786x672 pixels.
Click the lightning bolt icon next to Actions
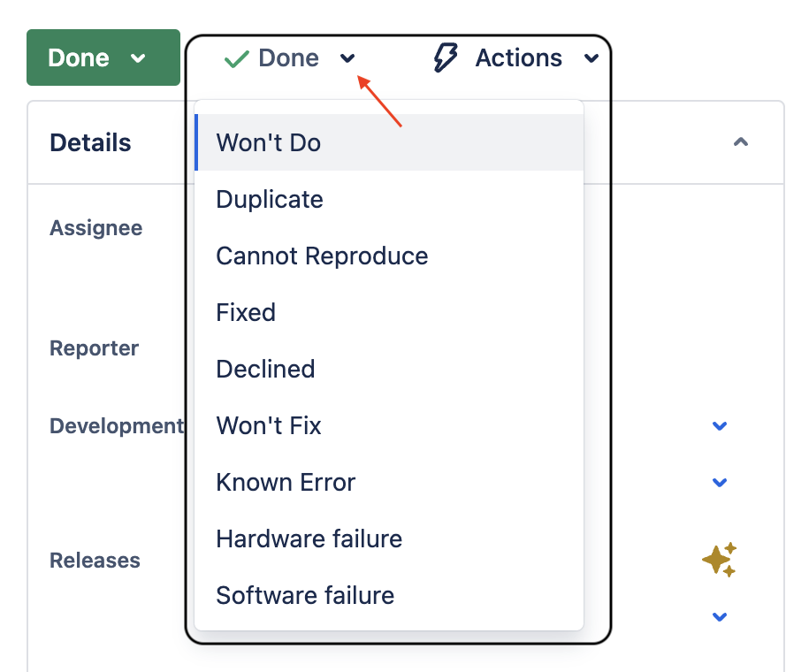446,57
